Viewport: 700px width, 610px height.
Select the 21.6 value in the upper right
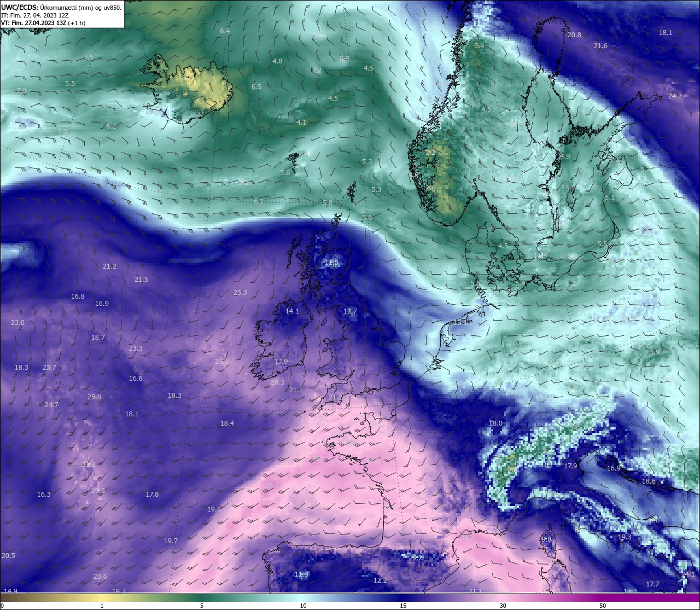click(600, 46)
